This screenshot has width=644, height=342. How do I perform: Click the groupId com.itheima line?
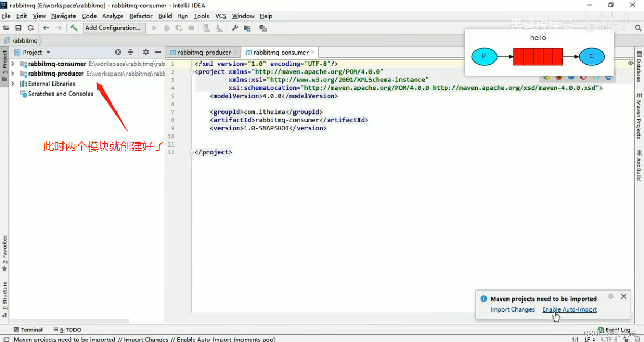point(267,112)
